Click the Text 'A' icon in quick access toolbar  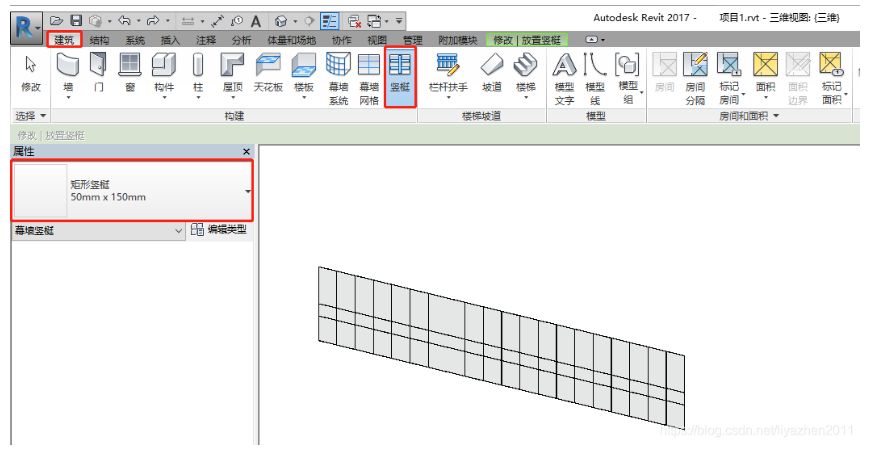click(255, 21)
